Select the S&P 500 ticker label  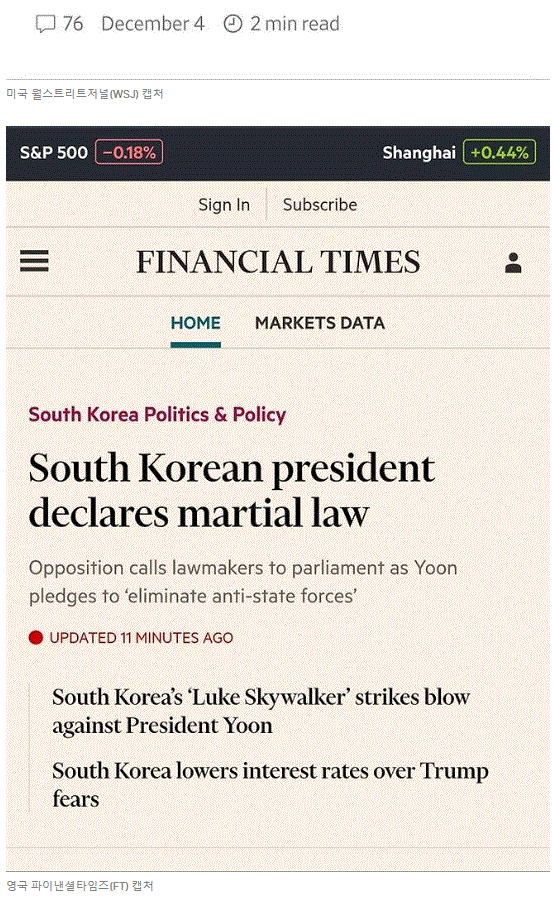coord(53,153)
